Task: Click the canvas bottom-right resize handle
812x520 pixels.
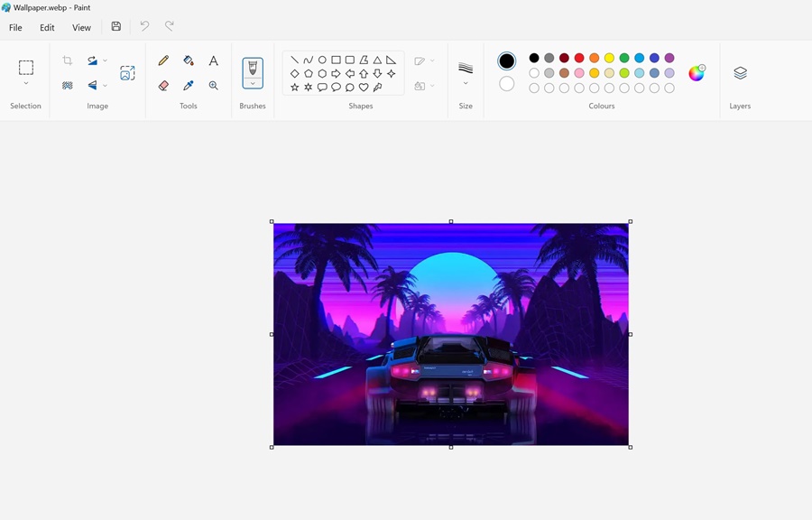Action: point(631,447)
